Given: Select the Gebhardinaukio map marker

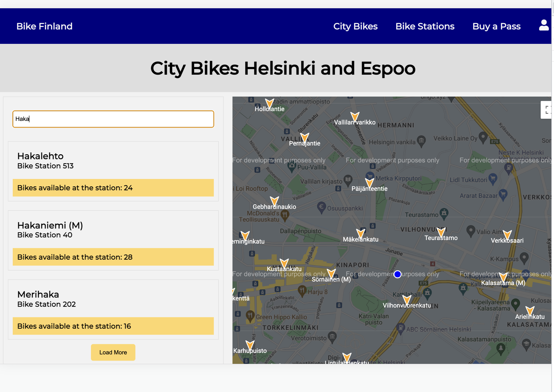Looking at the screenshot, I should click(x=274, y=200).
